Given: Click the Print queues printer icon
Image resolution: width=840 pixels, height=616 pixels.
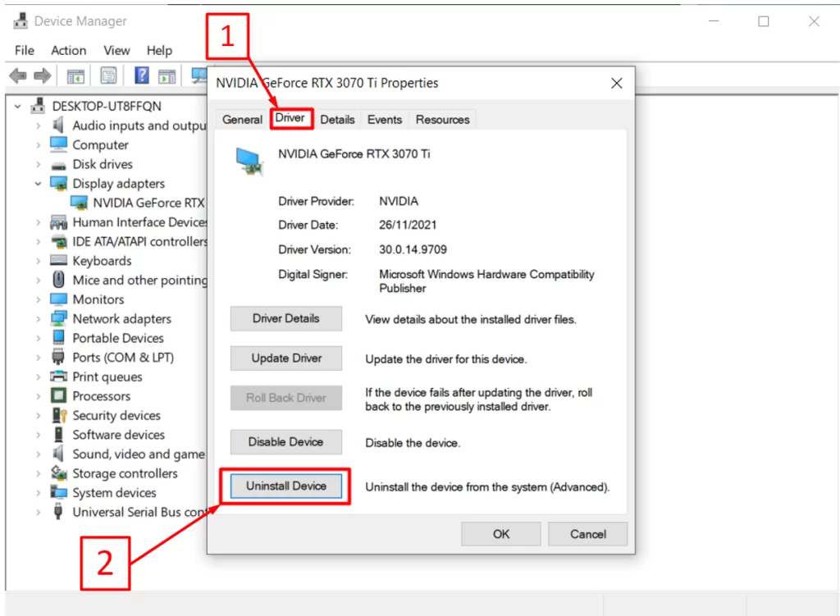Looking at the screenshot, I should tap(58, 376).
